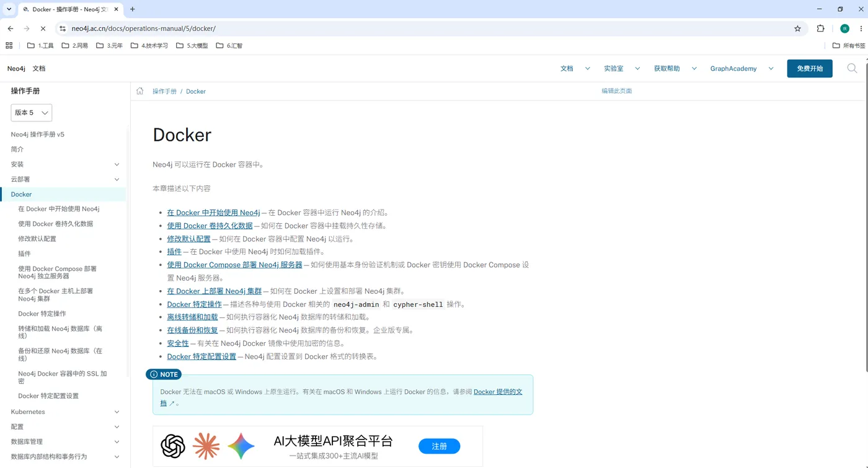Image resolution: width=868 pixels, height=468 pixels.
Task: Expand the 数据库内部结构和事务行为 chevron
Action: [x=117, y=456]
